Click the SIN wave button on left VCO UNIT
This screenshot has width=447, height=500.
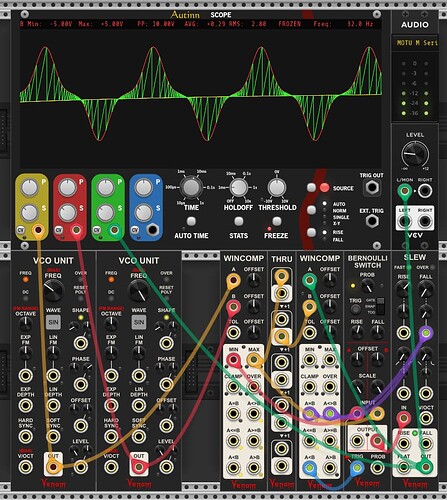[x=53, y=322]
